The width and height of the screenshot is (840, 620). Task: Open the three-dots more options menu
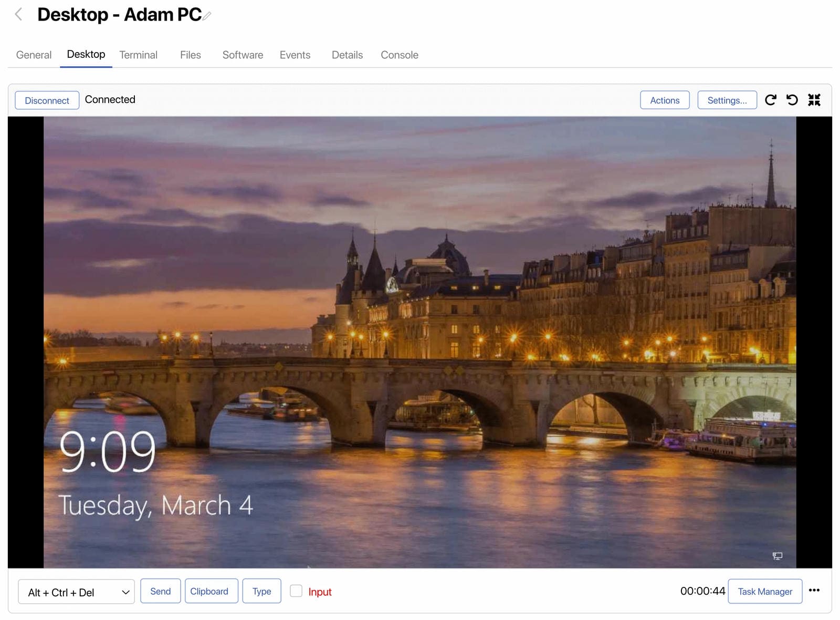tap(814, 590)
